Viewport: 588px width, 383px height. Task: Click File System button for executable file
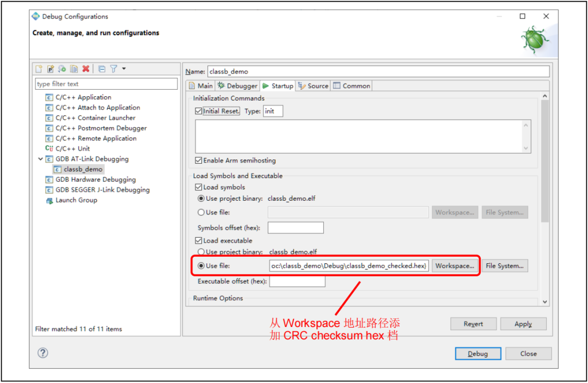point(505,265)
